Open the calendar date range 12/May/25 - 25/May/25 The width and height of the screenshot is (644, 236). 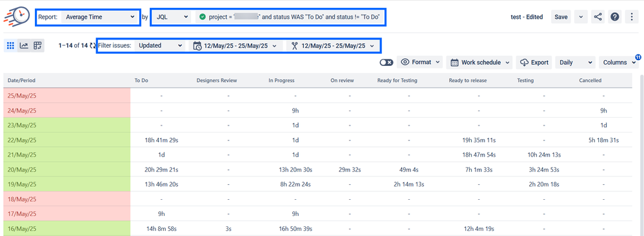[x=236, y=46]
